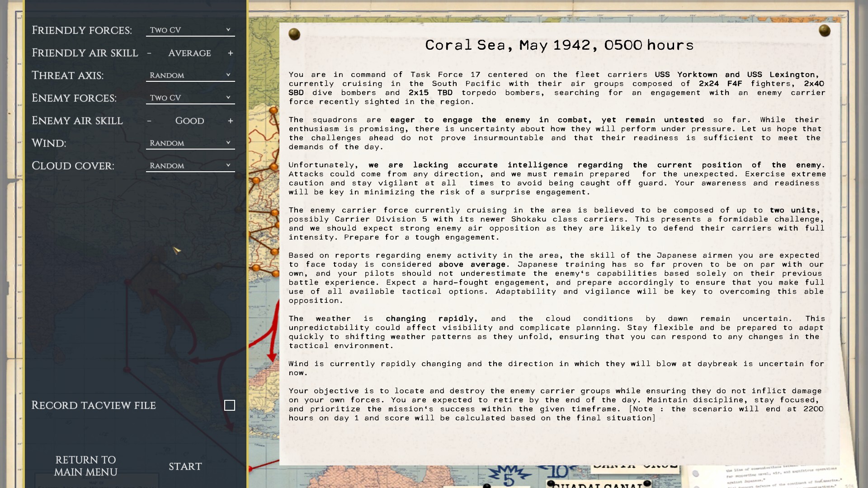Increase Enemy Air Skill with plus

pos(231,121)
